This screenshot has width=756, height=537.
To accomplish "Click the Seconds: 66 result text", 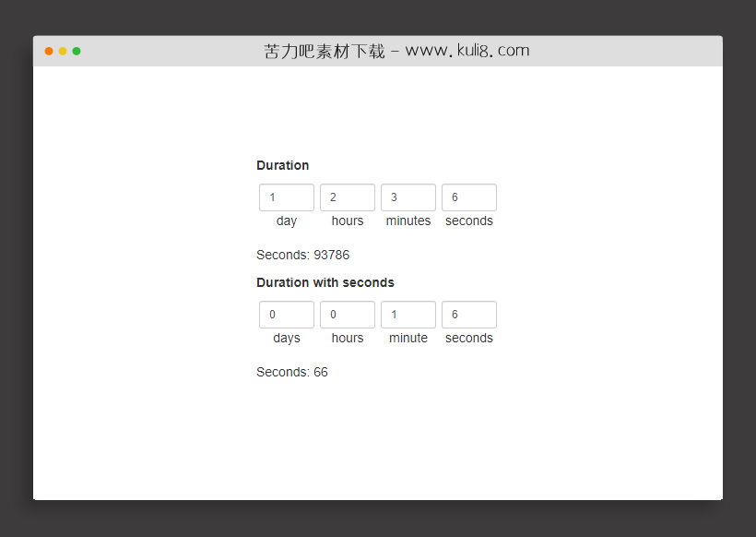I will point(291,372).
